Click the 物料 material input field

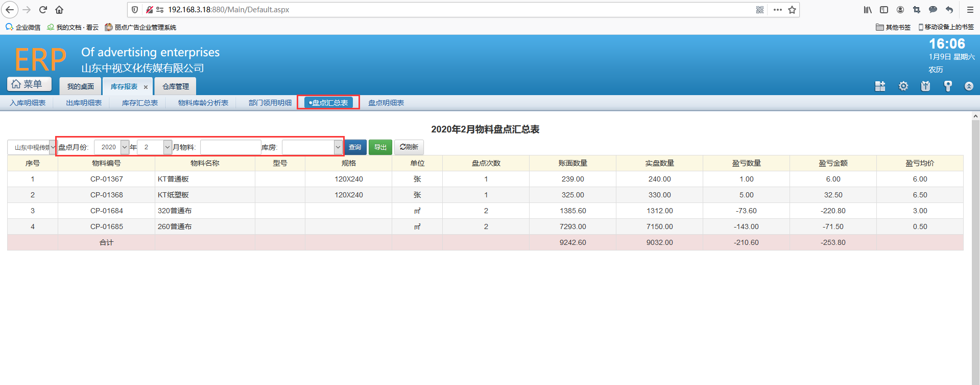pyautogui.click(x=231, y=147)
